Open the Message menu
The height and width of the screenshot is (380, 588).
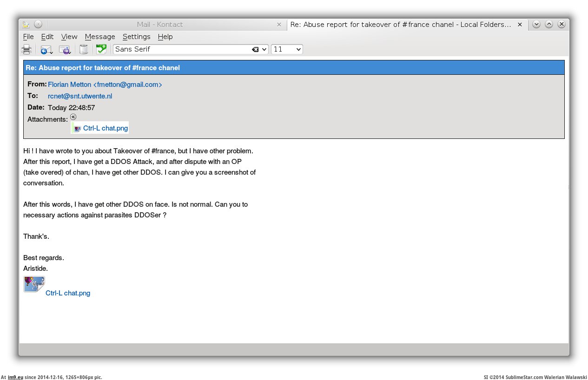click(x=100, y=37)
